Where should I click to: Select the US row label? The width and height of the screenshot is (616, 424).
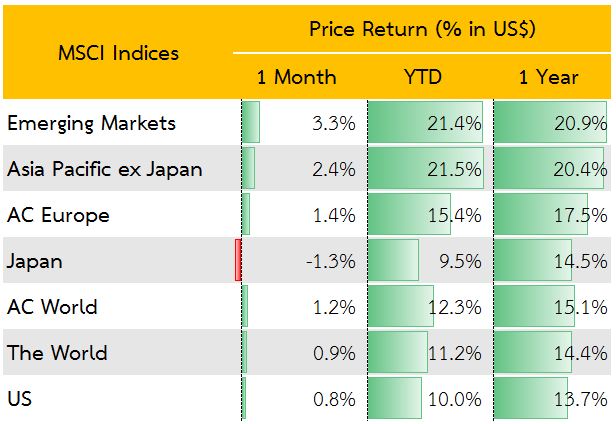click(x=19, y=399)
